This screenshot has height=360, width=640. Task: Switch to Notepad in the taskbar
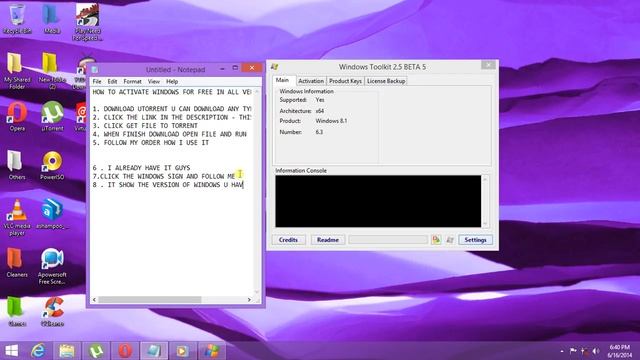pos(154,351)
